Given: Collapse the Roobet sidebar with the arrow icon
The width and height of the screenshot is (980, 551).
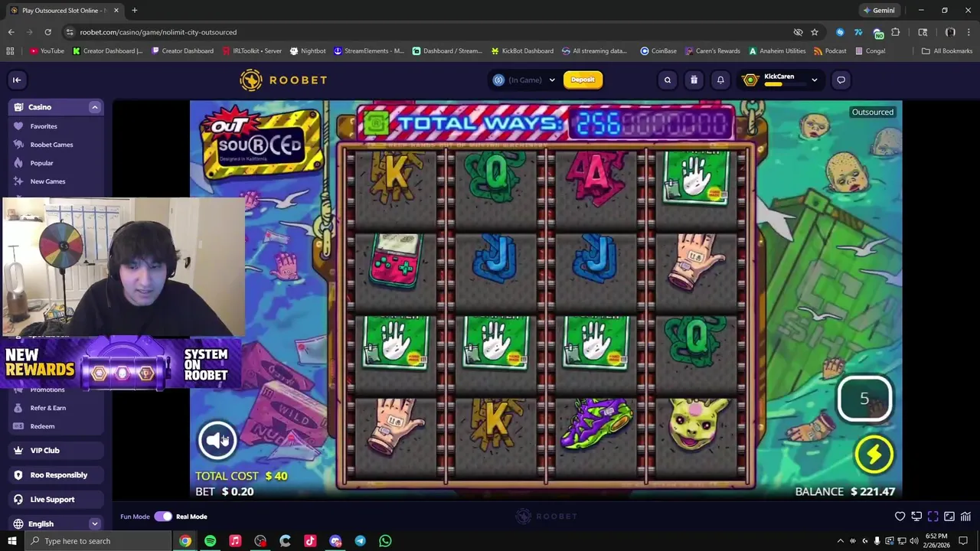Looking at the screenshot, I should [17, 80].
